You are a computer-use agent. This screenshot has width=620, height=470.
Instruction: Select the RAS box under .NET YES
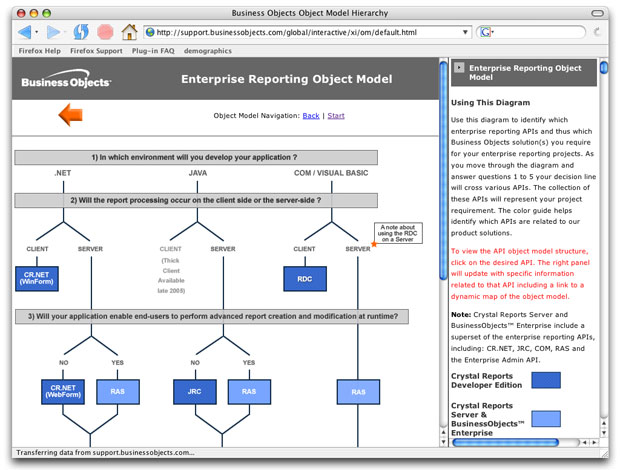point(118,392)
